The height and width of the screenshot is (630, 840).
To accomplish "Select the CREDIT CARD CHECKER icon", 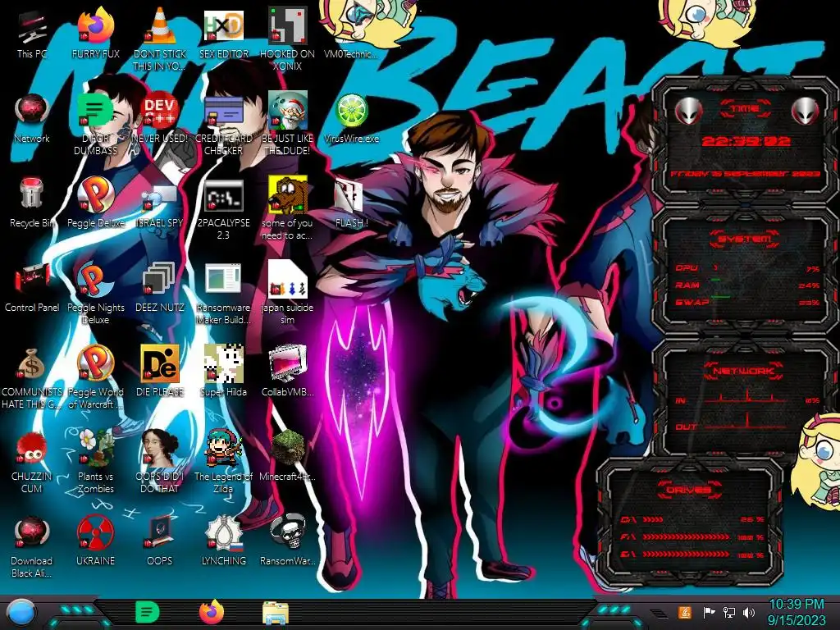I will [x=224, y=124].
